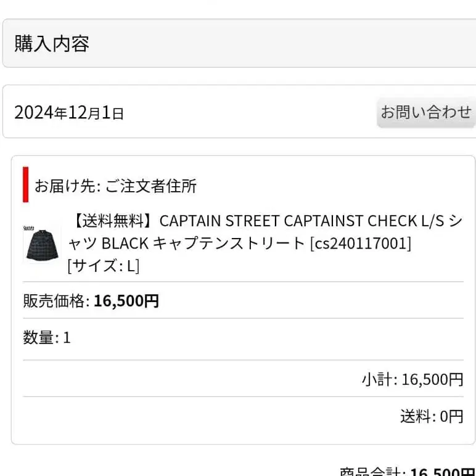
Task: Click the red marker bar beside お届け先
Action: click(26, 184)
